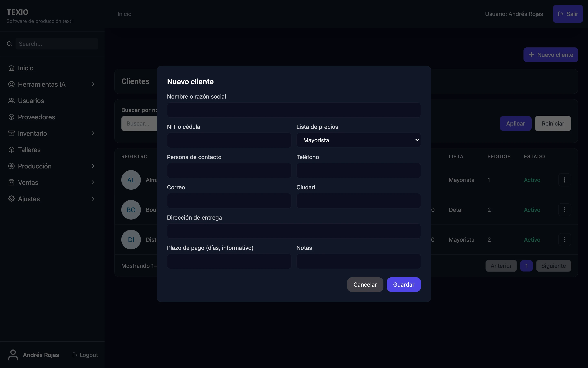Click Aplicar filter button
588x368 pixels.
point(516,123)
